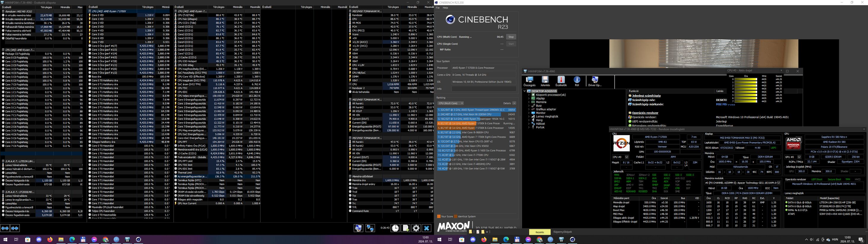Click the log file icon in sensors window

coord(406,228)
